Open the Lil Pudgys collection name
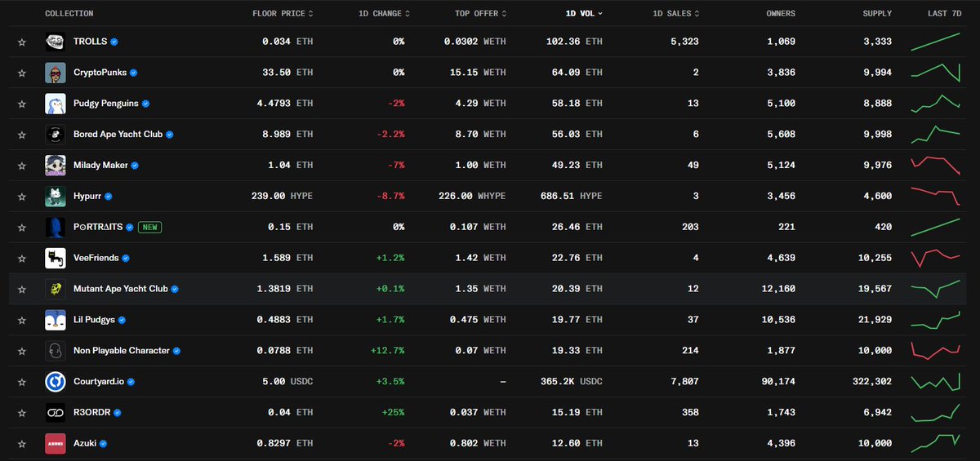The width and height of the screenshot is (980, 461). click(x=95, y=320)
